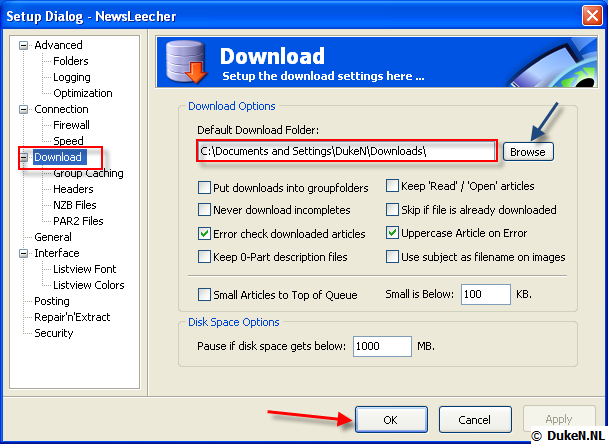Open the Posting settings page
Screen dimensions: 608x444
pyautogui.click(x=52, y=301)
